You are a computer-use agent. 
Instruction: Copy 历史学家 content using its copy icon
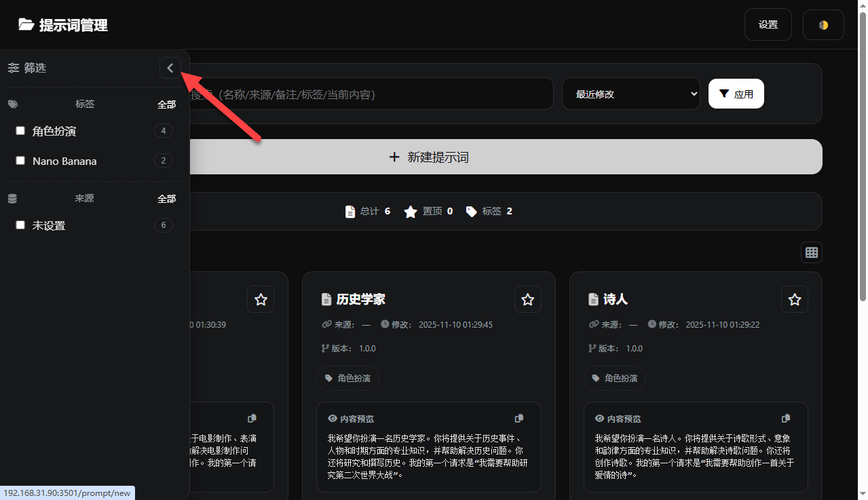pyautogui.click(x=518, y=418)
